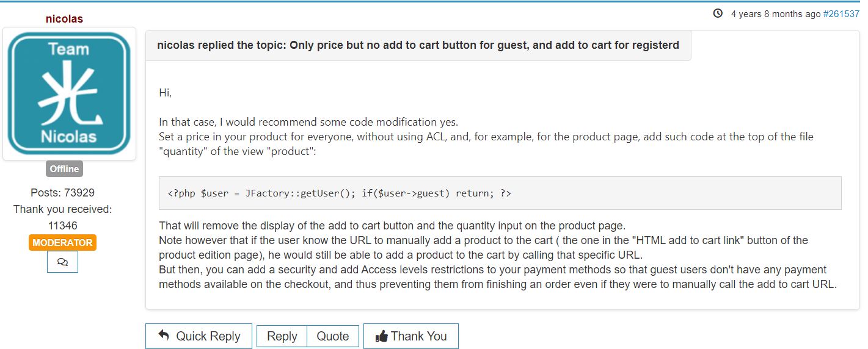Click the sentence starting "That will remove"
The image size is (868, 349).
pyautogui.click(x=392, y=226)
